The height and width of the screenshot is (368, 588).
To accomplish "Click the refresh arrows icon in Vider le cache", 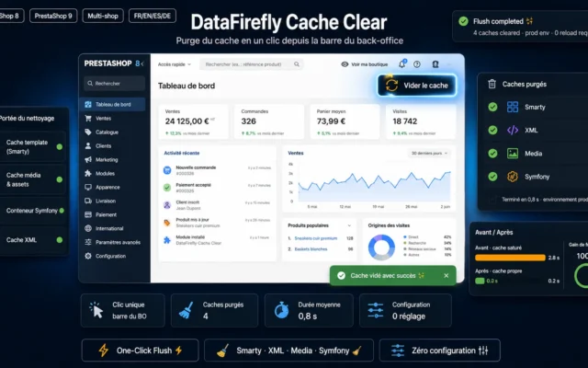I will coord(391,86).
